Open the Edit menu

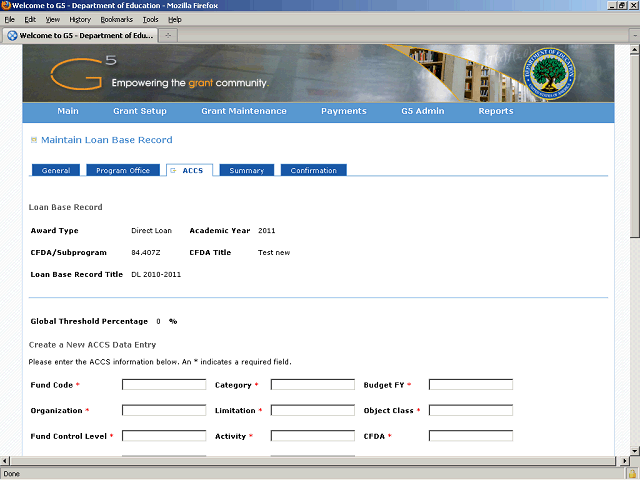(30, 19)
